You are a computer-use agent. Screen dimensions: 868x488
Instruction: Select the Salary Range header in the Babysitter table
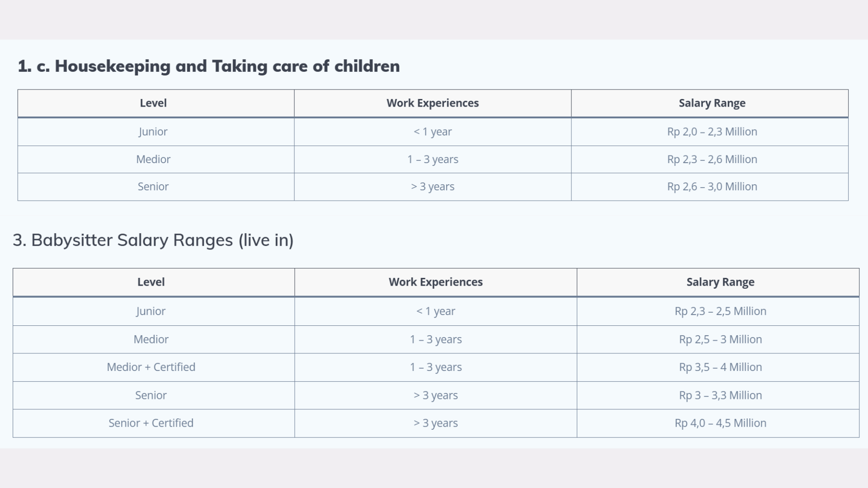click(x=720, y=282)
